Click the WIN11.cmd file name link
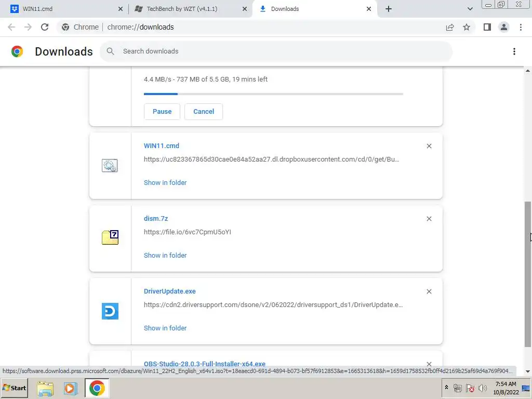Viewport: 532px width, 399px height. 162,146
